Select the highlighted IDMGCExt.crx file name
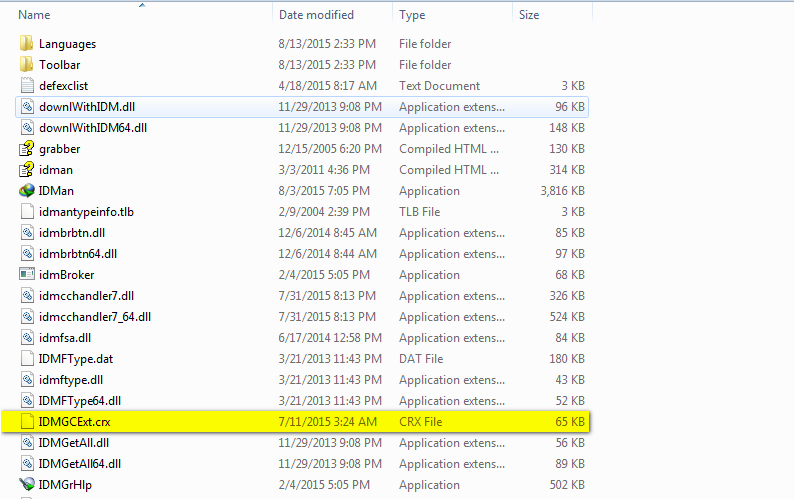This screenshot has height=499, width=794. pyautogui.click(x=75, y=421)
